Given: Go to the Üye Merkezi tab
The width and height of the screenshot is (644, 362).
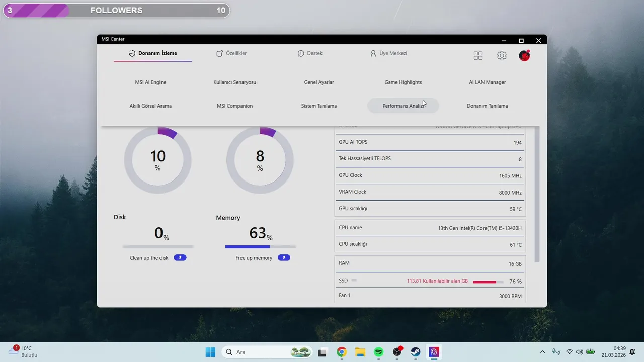Looking at the screenshot, I should 388,53.
